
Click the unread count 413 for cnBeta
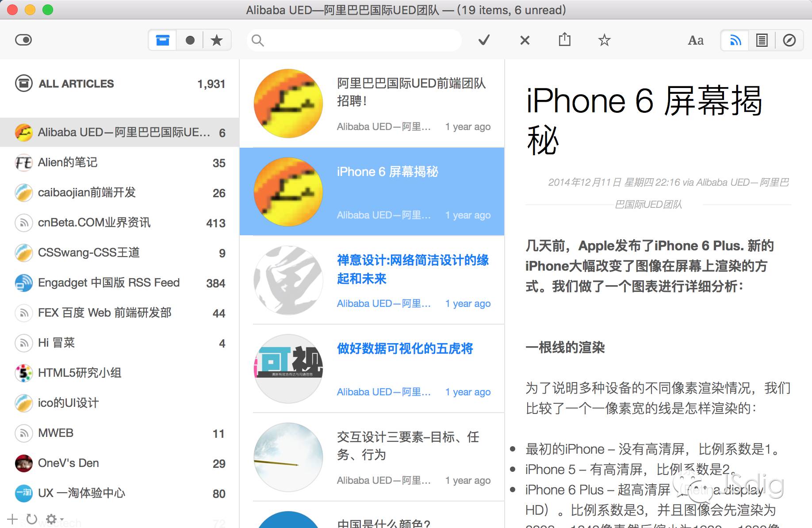click(216, 223)
